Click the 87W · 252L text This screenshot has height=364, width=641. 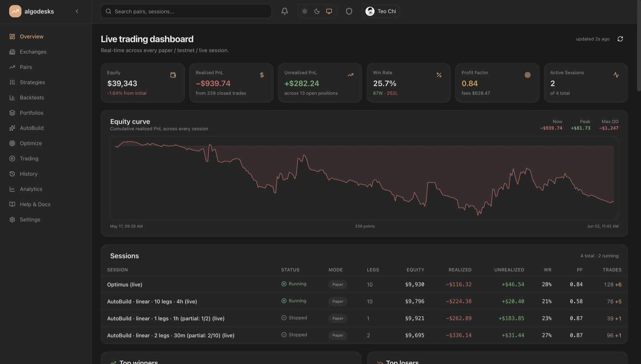[x=385, y=93]
